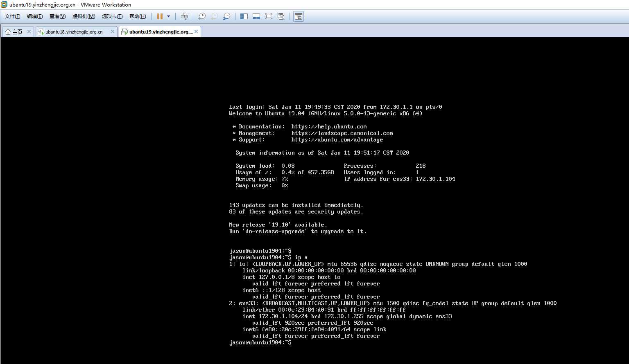Open the 文件(F) menu
Image resolution: width=629 pixels, height=364 pixels.
pos(13,16)
